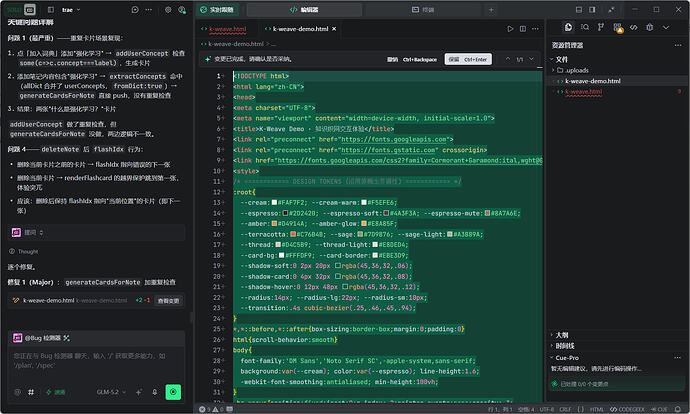The width and height of the screenshot is (690, 414).
Task: Click the green stop button in chat
Action: click(173, 392)
